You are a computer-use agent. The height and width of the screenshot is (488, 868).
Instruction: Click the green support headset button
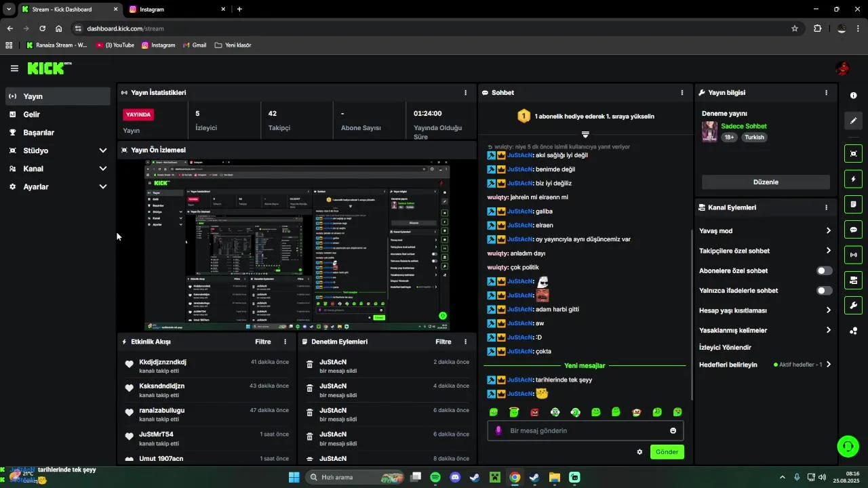tap(848, 446)
